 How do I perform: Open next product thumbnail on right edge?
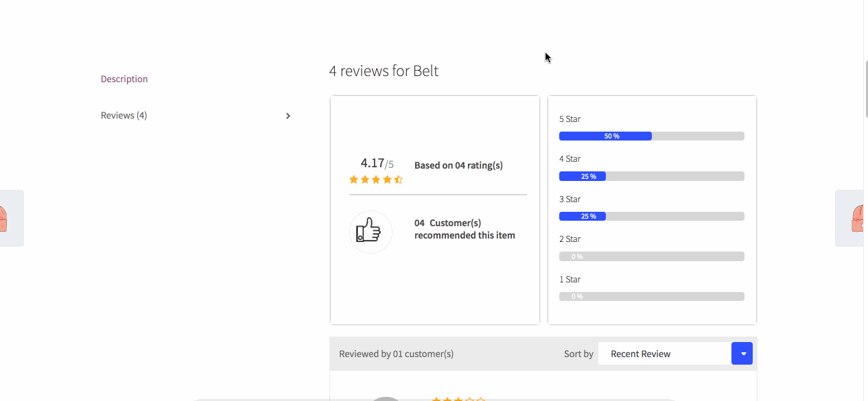click(851, 218)
